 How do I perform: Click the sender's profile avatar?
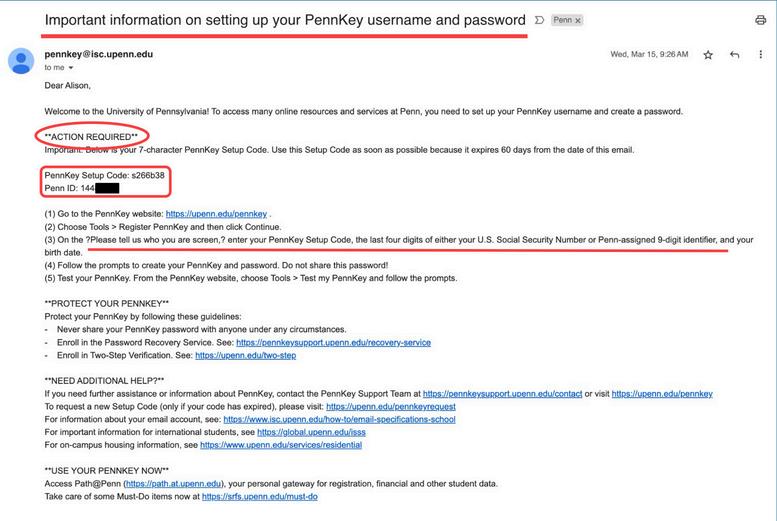pyautogui.click(x=21, y=61)
